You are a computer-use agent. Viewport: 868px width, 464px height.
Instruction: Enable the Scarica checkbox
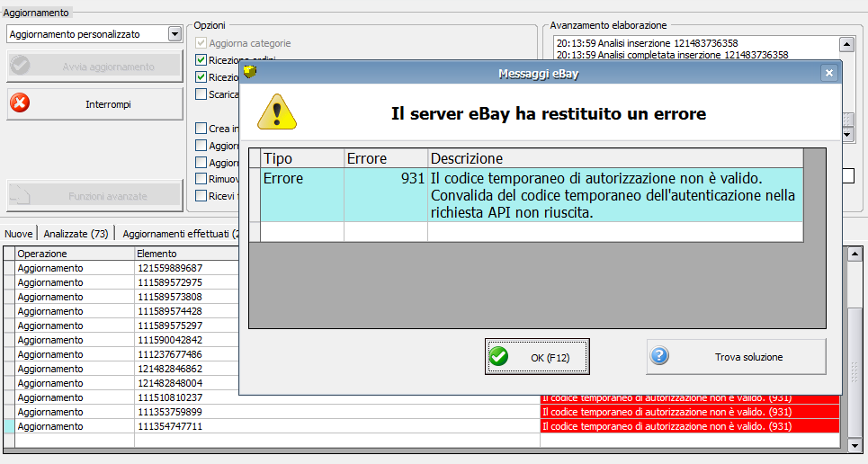click(x=201, y=94)
